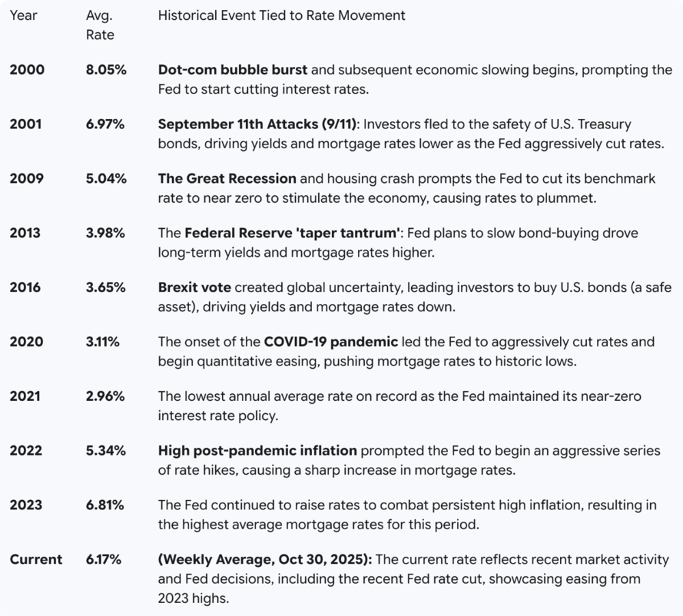Click the Current row label

pos(36,560)
